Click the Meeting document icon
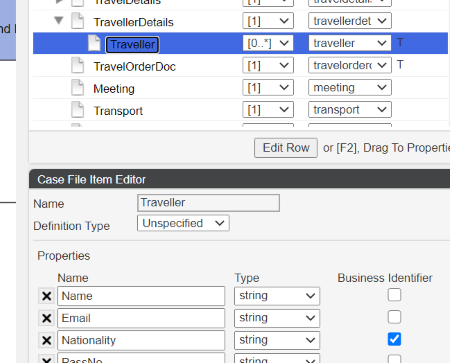The image size is (450, 363). pos(78,87)
